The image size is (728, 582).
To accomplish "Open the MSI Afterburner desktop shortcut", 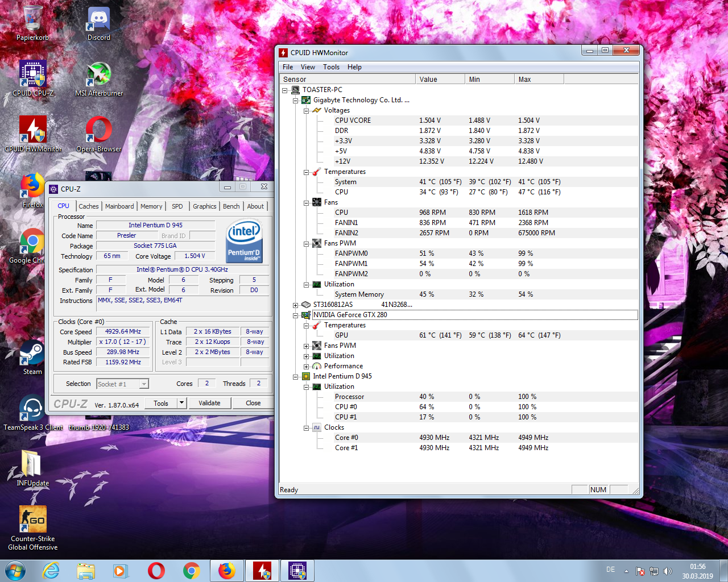I will pos(99,78).
